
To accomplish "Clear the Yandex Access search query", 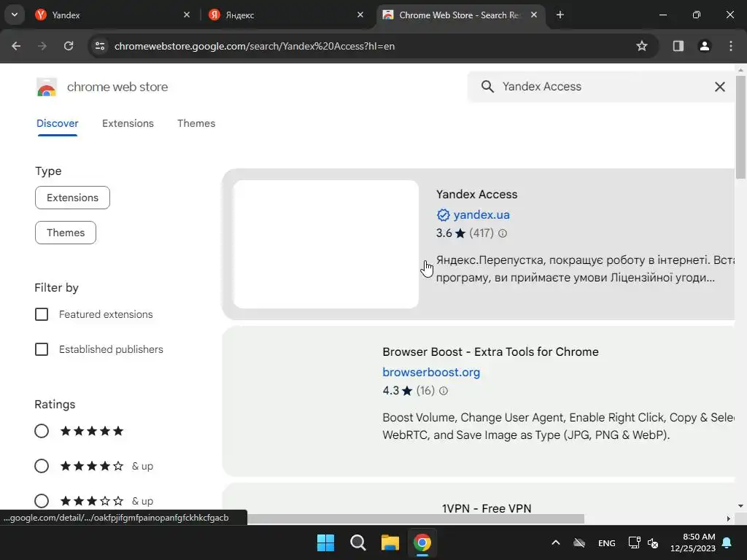I will [x=720, y=87].
